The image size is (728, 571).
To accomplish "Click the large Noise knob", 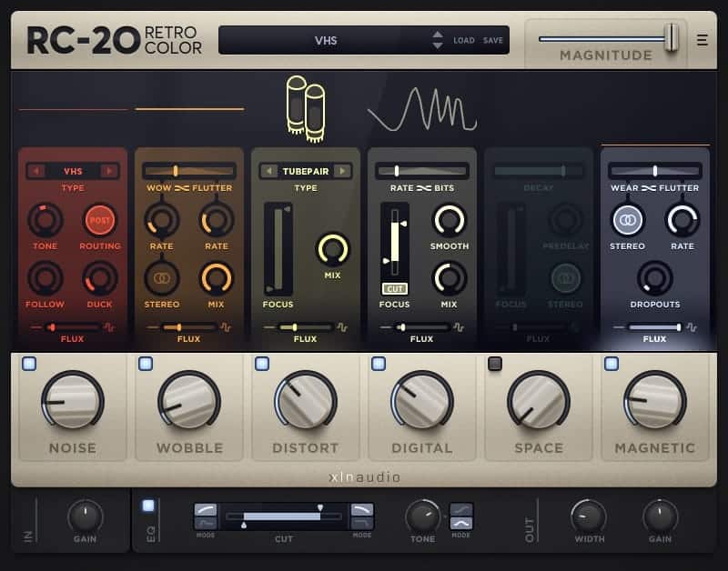I will (73, 401).
